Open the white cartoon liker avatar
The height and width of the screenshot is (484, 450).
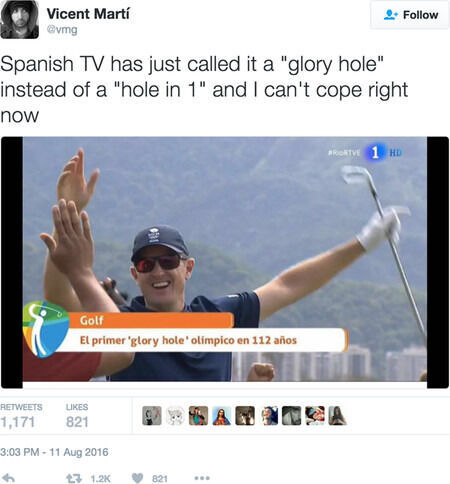pos(175,416)
